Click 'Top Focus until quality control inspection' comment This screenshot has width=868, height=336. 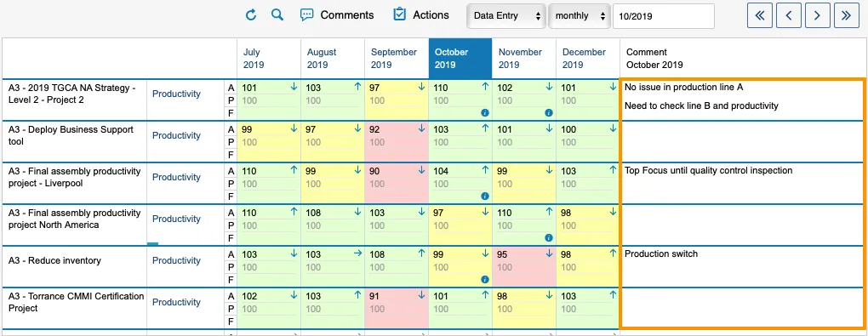(709, 170)
